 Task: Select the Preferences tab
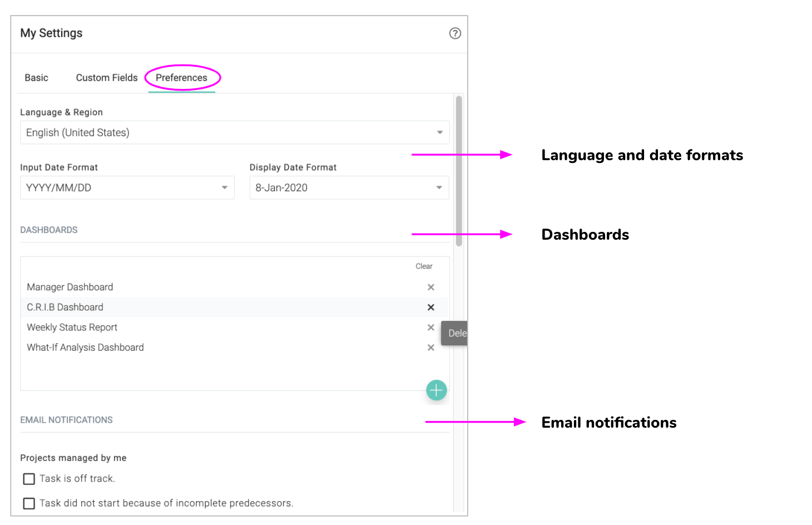point(181,78)
